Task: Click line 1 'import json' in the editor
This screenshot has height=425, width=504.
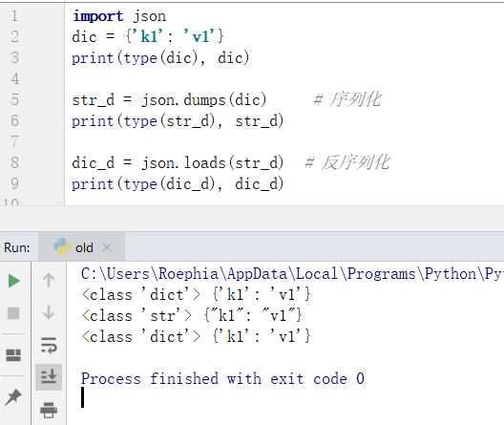Action: click(x=119, y=16)
